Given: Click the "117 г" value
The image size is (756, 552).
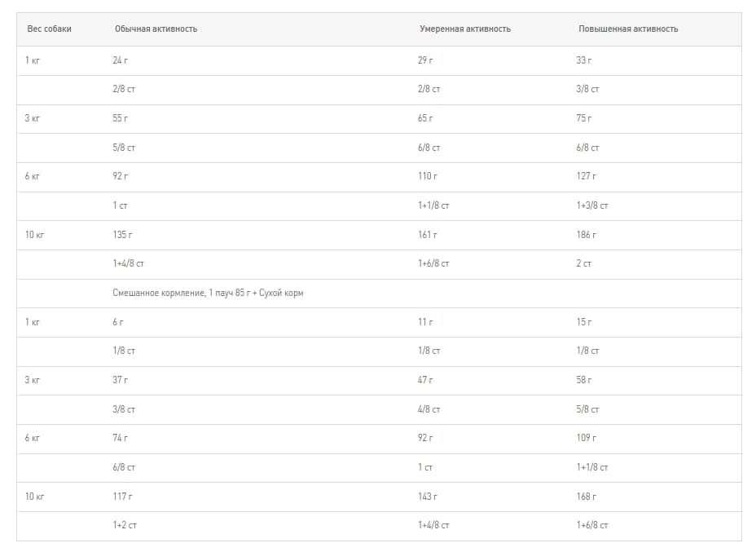Looking at the screenshot, I should [122, 496].
